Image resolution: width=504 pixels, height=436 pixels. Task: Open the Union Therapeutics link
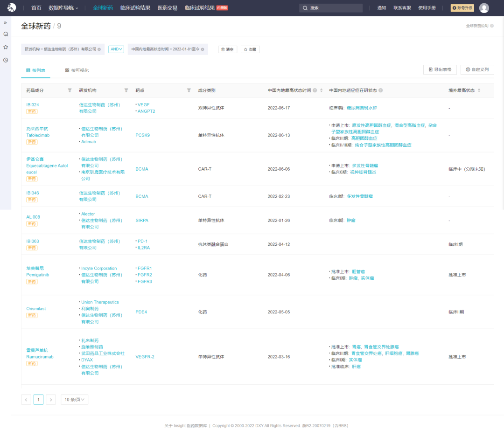(x=100, y=302)
